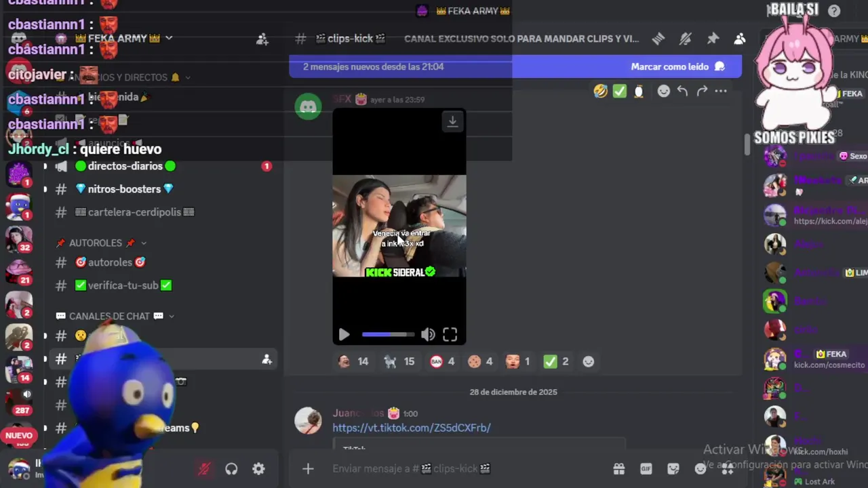
Task: Invite people icon beside server name
Action: 262,39
